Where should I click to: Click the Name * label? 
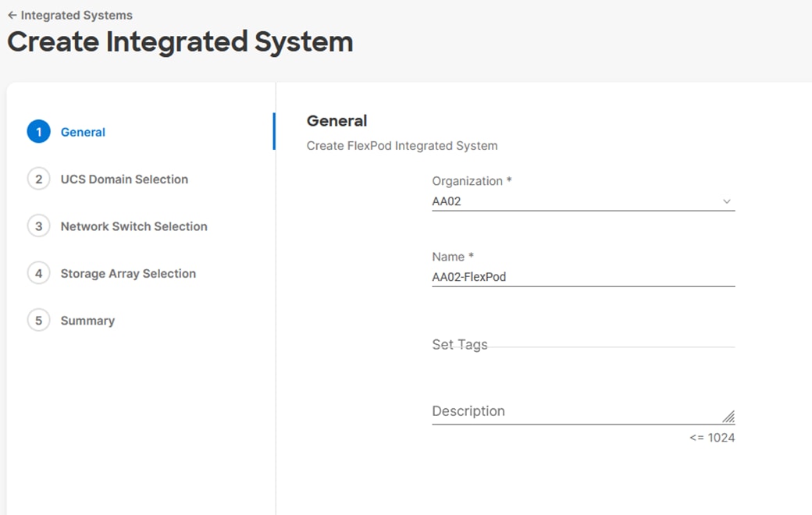pyautogui.click(x=453, y=257)
